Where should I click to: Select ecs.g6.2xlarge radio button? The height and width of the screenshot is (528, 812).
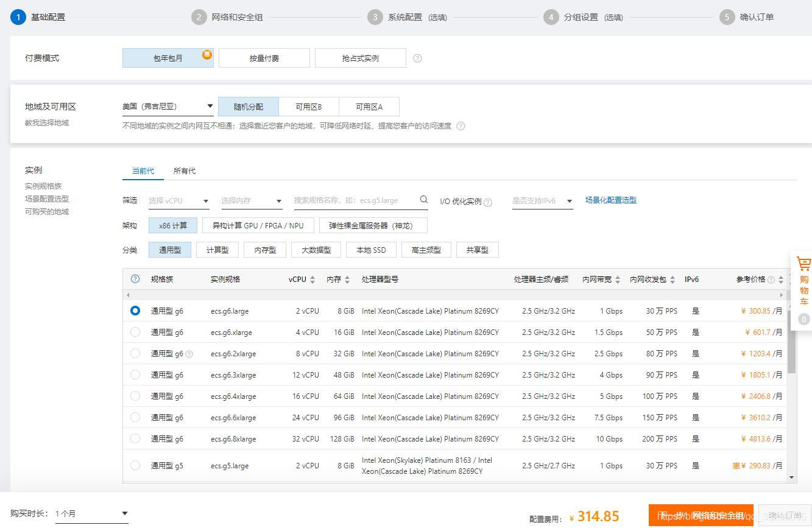pos(135,353)
